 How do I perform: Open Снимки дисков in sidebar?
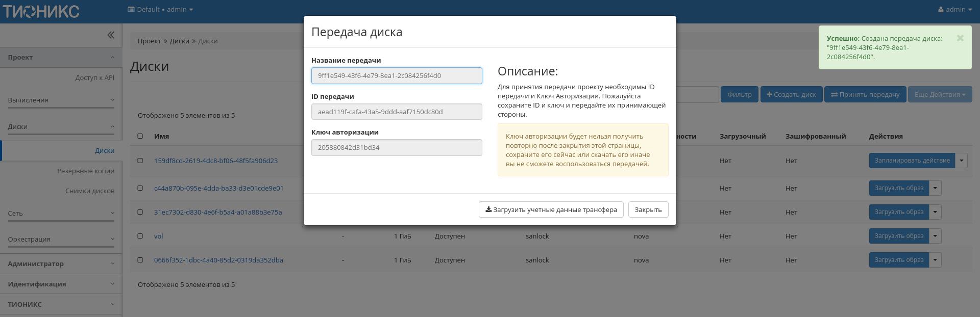[90, 191]
